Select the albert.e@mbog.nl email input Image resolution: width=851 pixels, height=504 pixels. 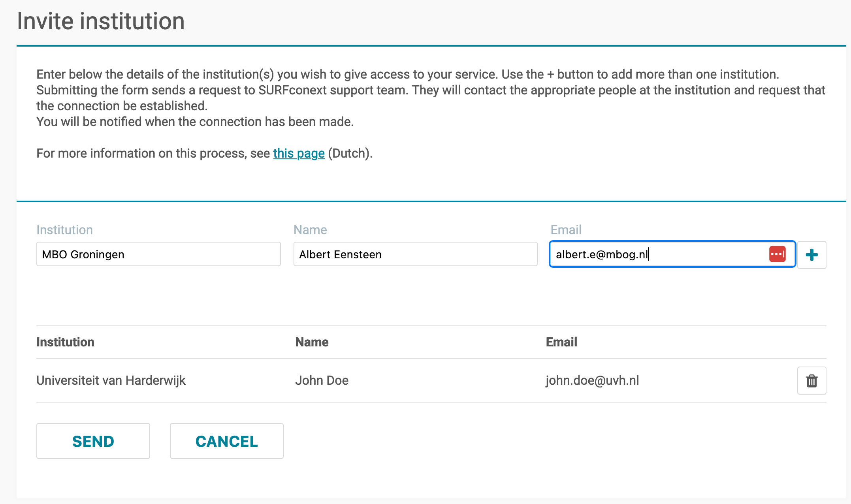coord(672,254)
